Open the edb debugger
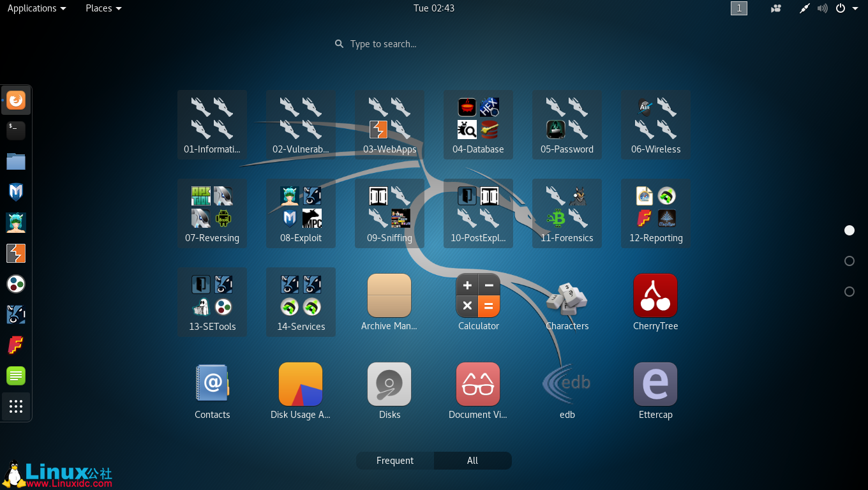This screenshot has height=490, width=868. tap(567, 391)
